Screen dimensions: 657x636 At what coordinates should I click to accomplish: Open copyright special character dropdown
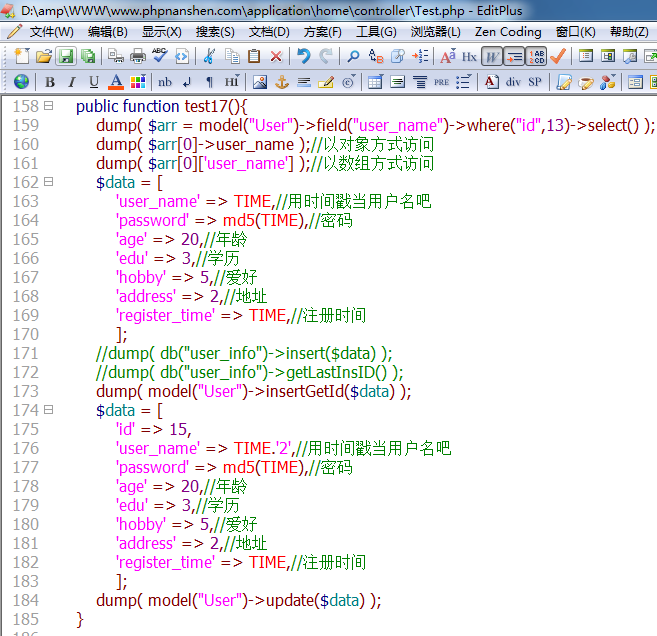point(348,82)
